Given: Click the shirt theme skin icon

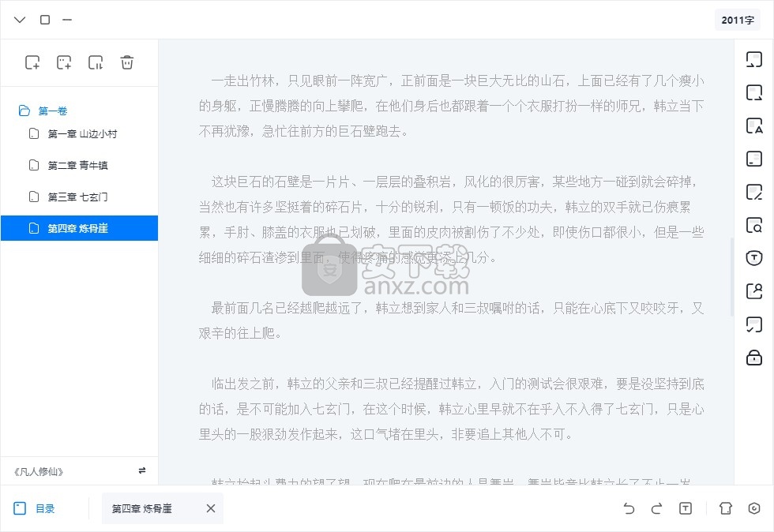Looking at the screenshot, I should [726, 508].
